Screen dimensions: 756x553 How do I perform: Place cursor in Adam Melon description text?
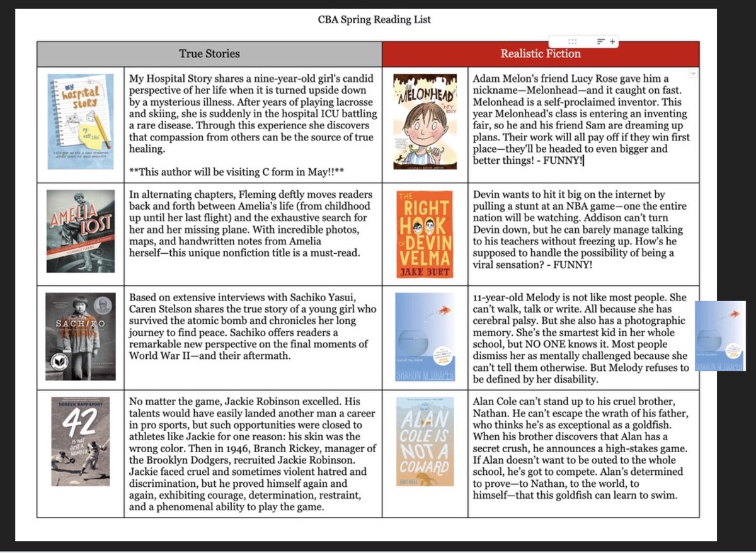click(x=581, y=120)
